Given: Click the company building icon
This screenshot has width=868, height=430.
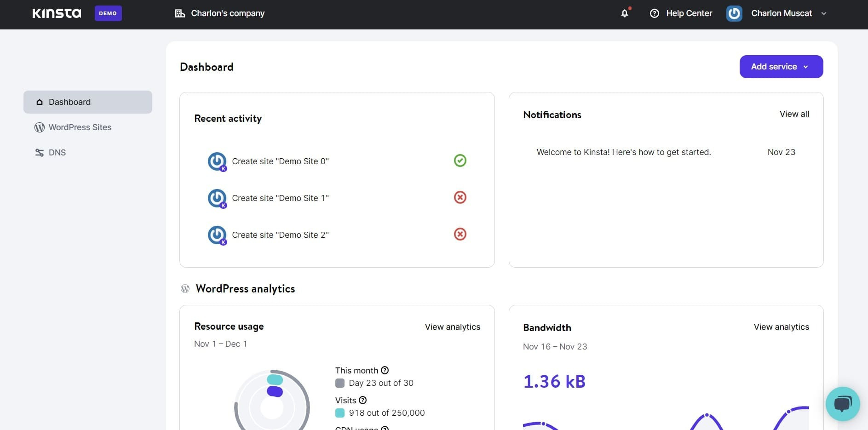Looking at the screenshot, I should tap(180, 13).
